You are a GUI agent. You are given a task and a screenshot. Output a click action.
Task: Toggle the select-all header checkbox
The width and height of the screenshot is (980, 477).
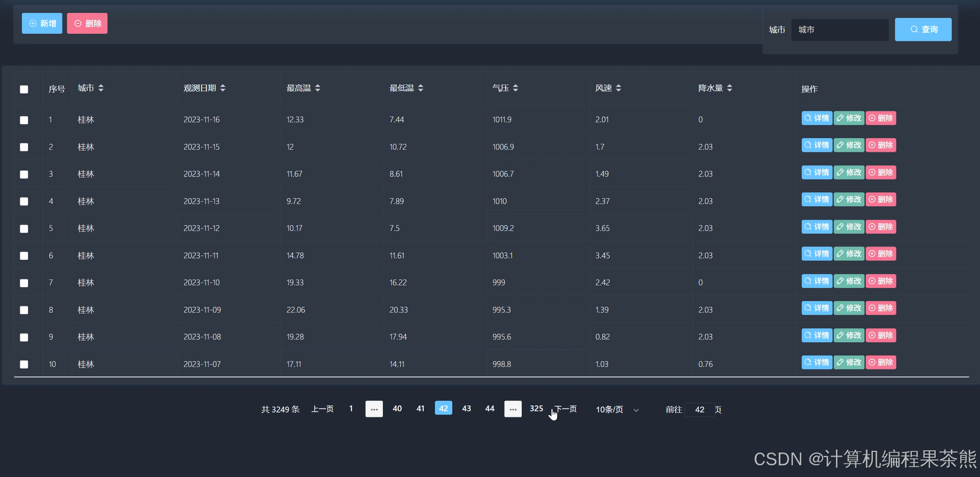click(24, 89)
